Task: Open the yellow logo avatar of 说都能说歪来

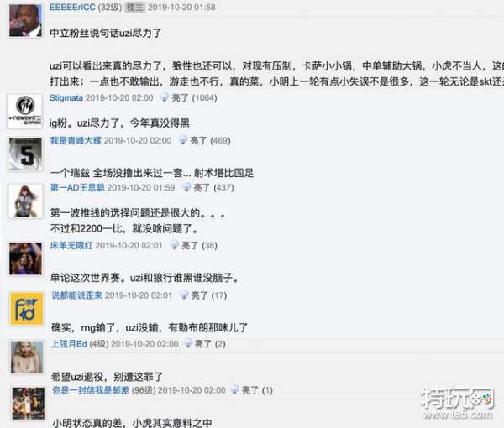Action: pyautogui.click(x=26, y=309)
